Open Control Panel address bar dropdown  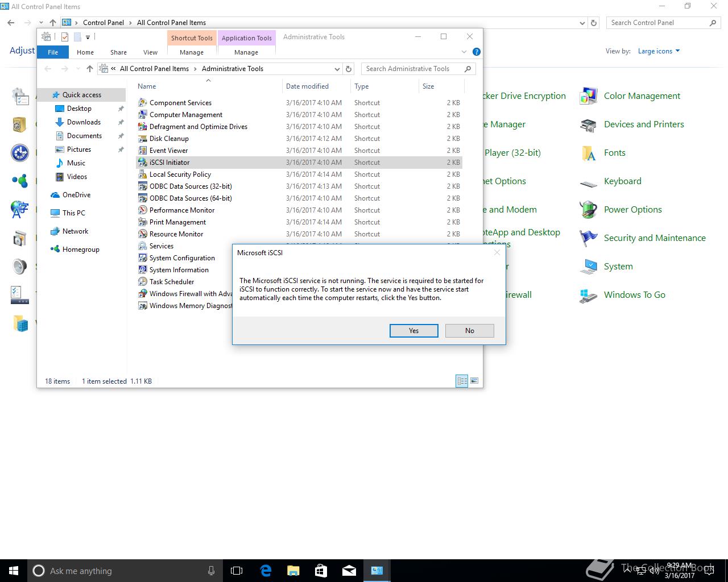click(582, 23)
